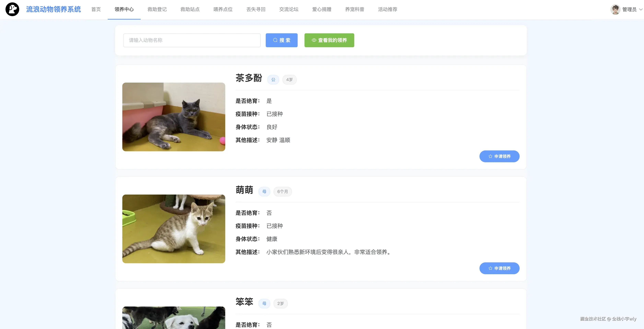The image size is (644, 329).
Task: Click the 搜索 search button
Action: [282, 40]
